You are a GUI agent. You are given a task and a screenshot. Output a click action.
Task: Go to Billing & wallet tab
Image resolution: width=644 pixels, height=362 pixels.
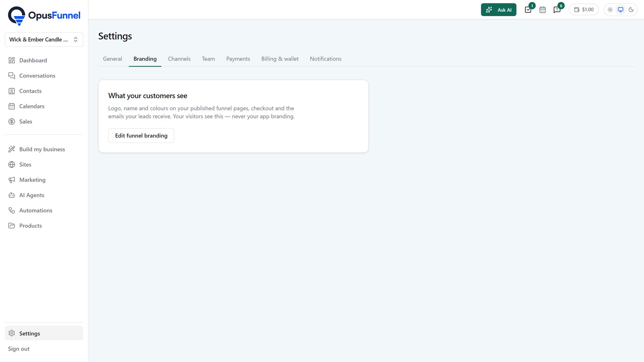pos(280,59)
